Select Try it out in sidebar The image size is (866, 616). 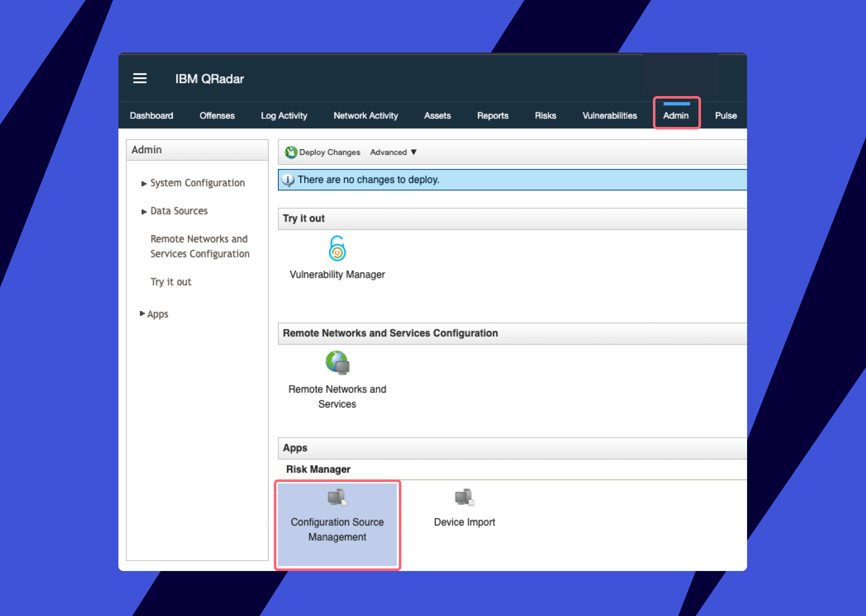[171, 282]
